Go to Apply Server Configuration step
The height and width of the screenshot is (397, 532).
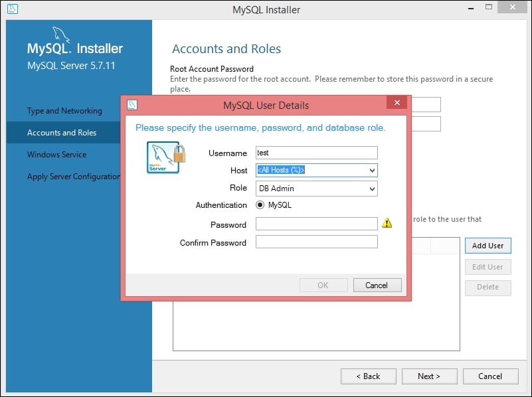pos(74,177)
